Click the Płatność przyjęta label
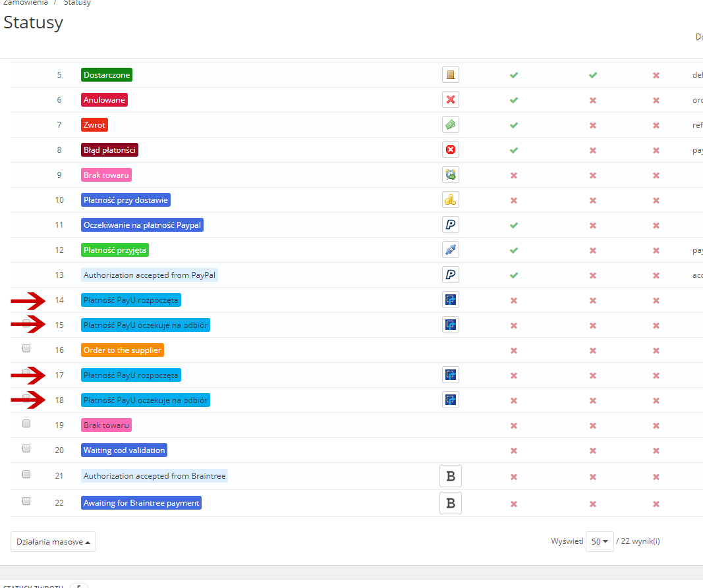 coord(115,250)
